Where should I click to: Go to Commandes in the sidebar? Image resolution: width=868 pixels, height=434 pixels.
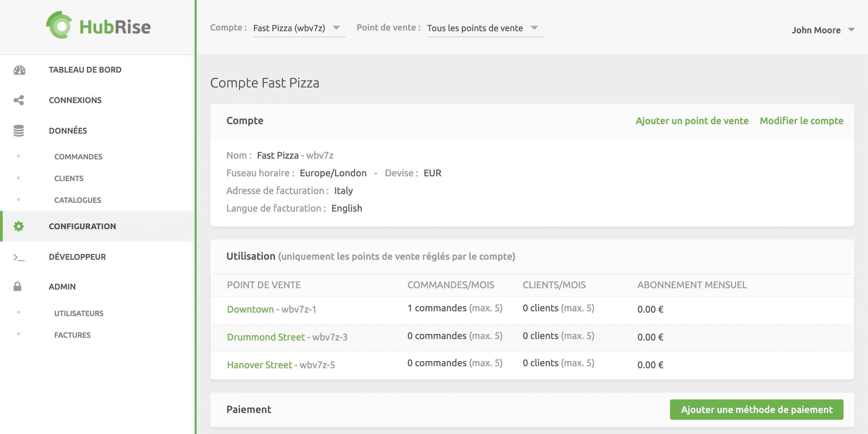78,157
